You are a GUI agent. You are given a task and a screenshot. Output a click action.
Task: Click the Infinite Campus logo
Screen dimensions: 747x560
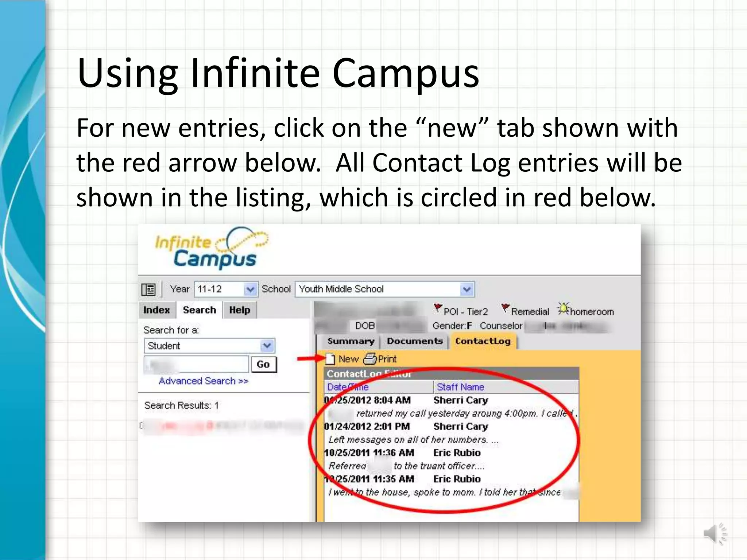pos(212,248)
